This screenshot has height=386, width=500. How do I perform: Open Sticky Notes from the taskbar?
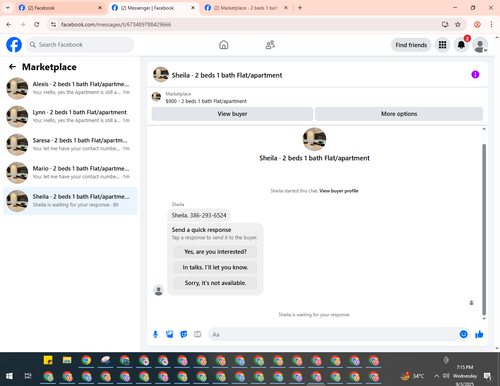48,360
